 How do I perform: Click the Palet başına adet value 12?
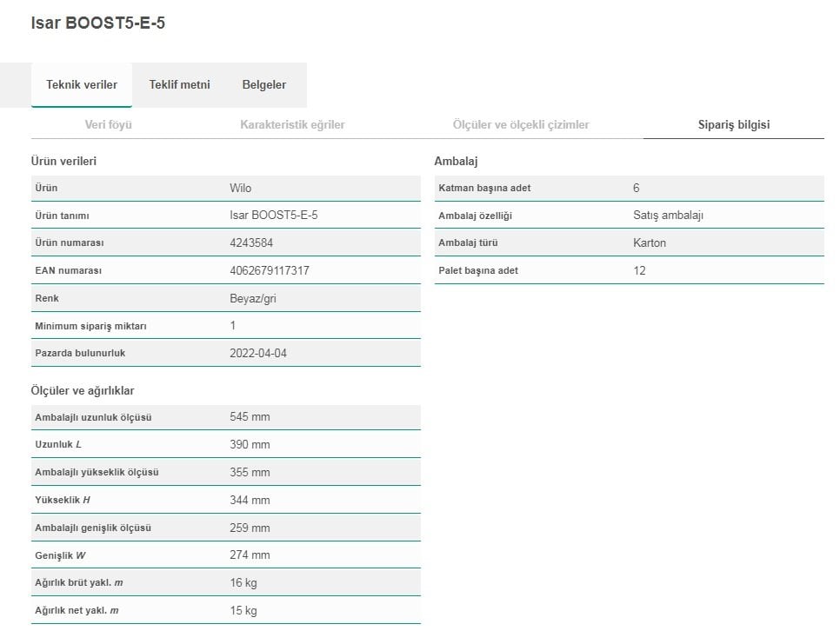639,270
